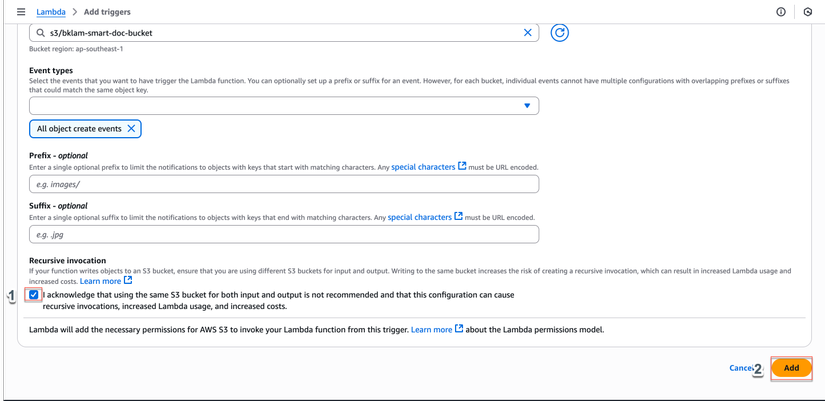
Task: Clear the S3 bucket field with X
Action: (x=528, y=33)
